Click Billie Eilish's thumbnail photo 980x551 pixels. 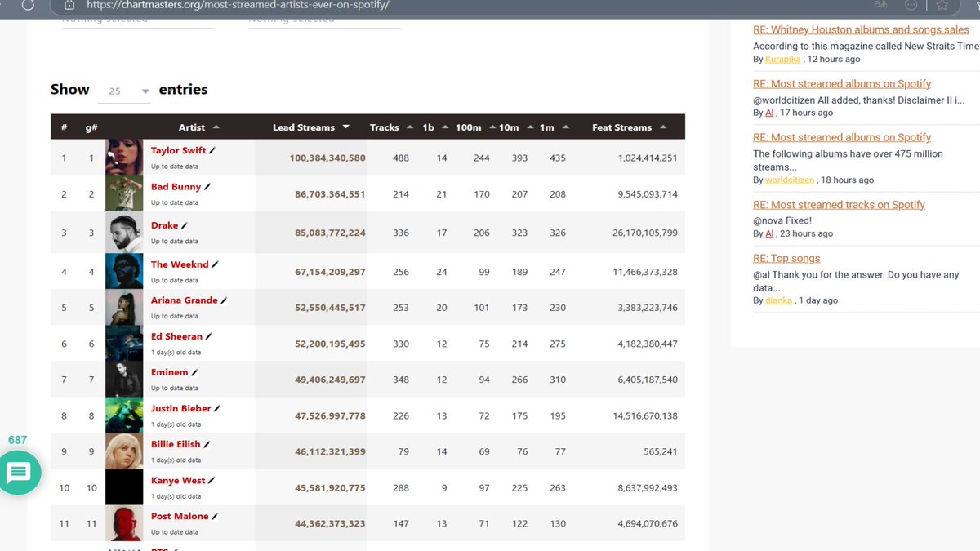(124, 451)
